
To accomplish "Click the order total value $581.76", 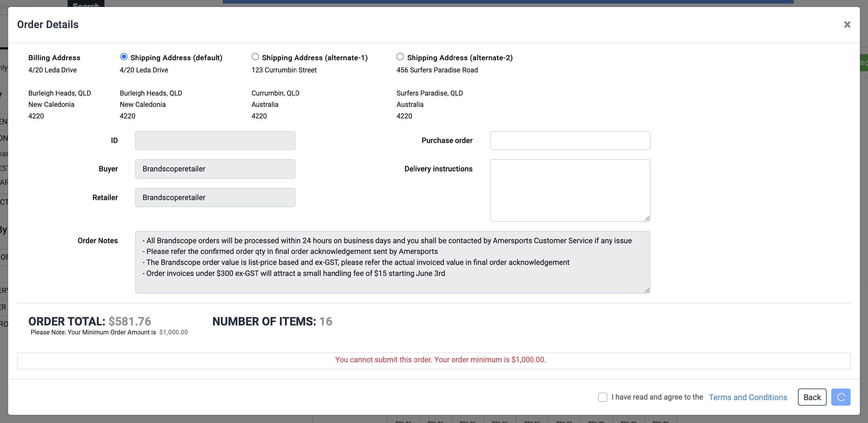I will click(x=130, y=321).
